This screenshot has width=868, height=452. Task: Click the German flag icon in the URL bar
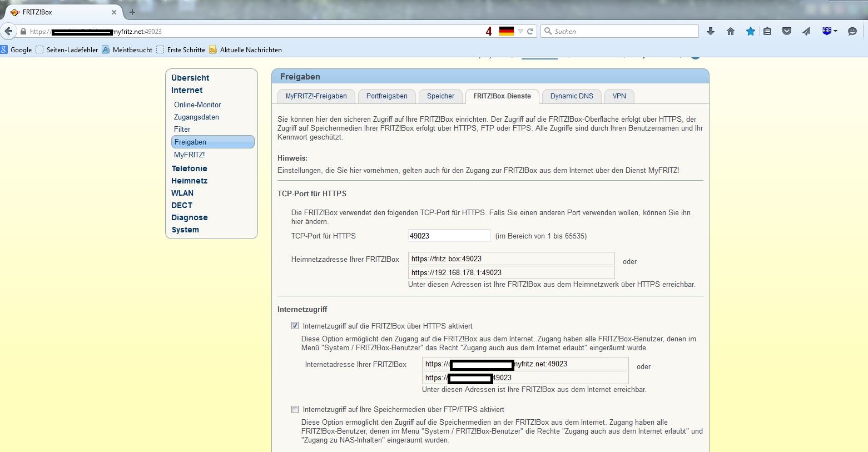pyautogui.click(x=506, y=32)
